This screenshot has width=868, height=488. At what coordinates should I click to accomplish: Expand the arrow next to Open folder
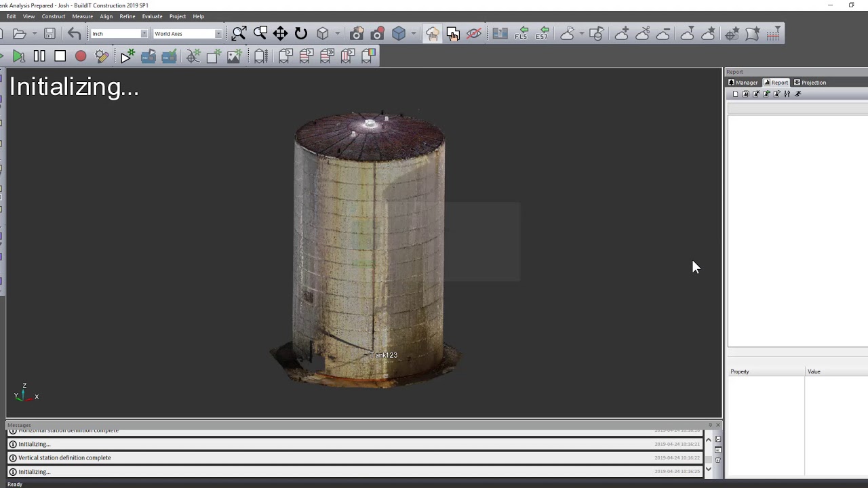(x=34, y=33)
